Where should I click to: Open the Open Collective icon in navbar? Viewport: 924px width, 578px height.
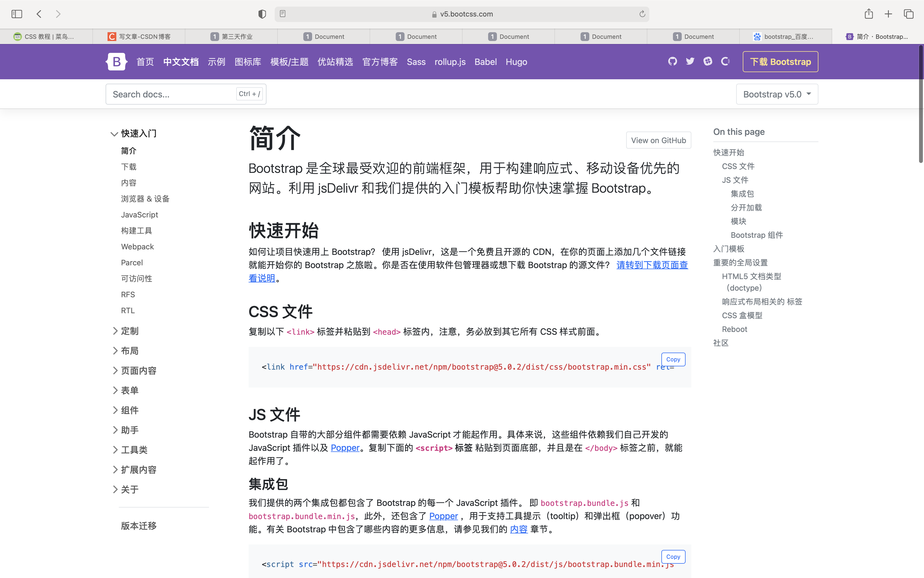coord(725,61)
